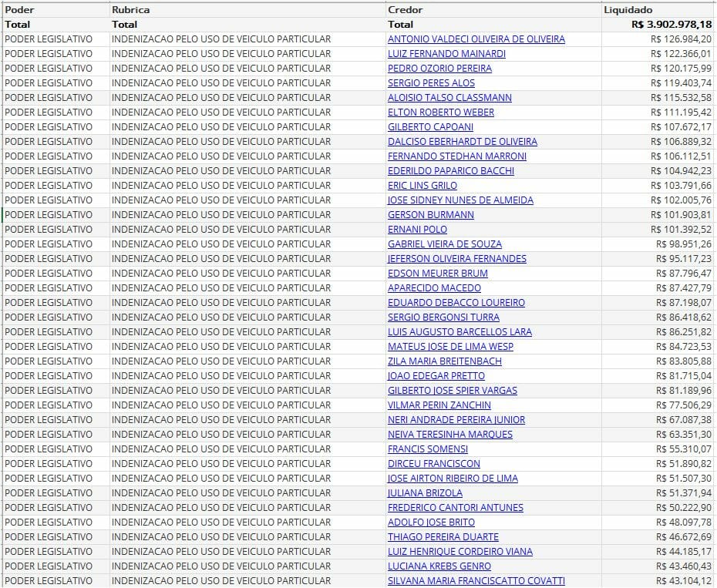Click ZILA MARIA BREITENBACH link
717x588 pixels.
[x=445, y=361]
